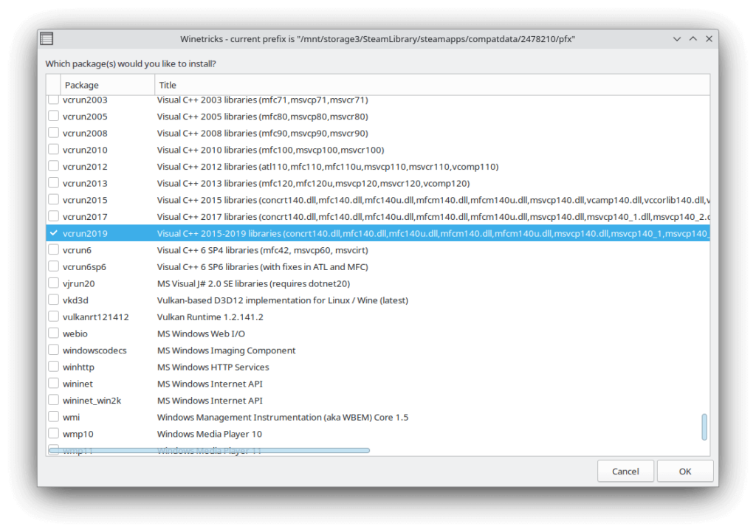Tick the vcrun2010 checkbox
Viewport: 756px width, 532px height.
(53, 149)
